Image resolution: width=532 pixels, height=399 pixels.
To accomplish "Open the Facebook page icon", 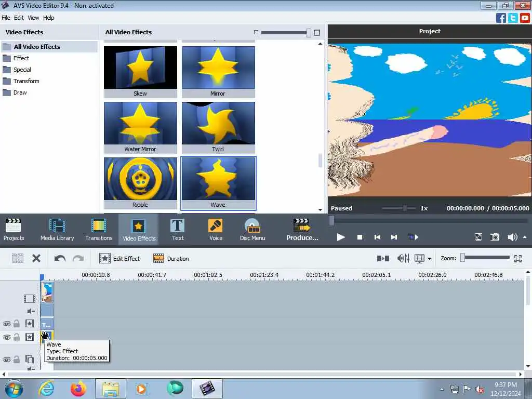I will coord(501,18).
